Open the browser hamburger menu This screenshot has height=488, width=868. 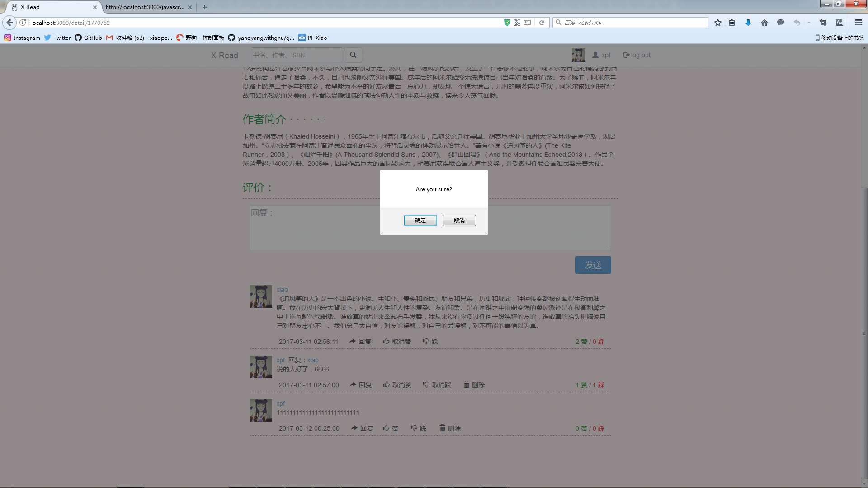[x=859, y=23]
